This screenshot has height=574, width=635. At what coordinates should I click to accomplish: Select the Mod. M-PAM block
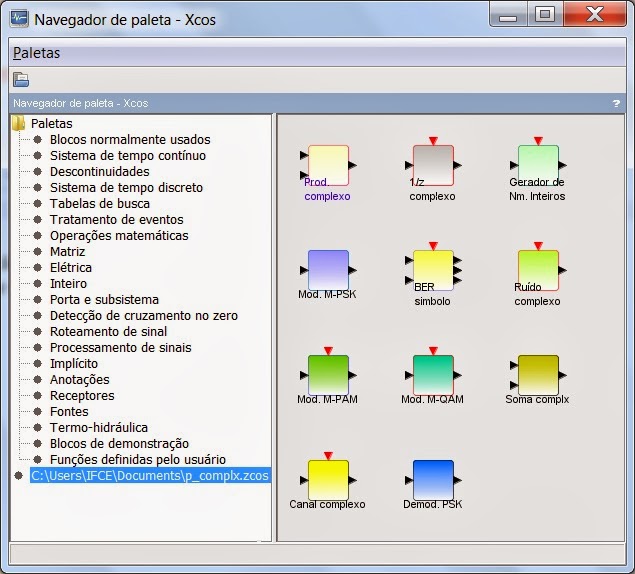(x=328, y=375)
